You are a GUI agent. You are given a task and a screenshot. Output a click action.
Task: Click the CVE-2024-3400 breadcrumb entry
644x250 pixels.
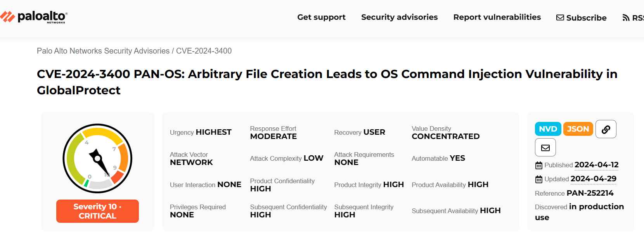point(204,51)
